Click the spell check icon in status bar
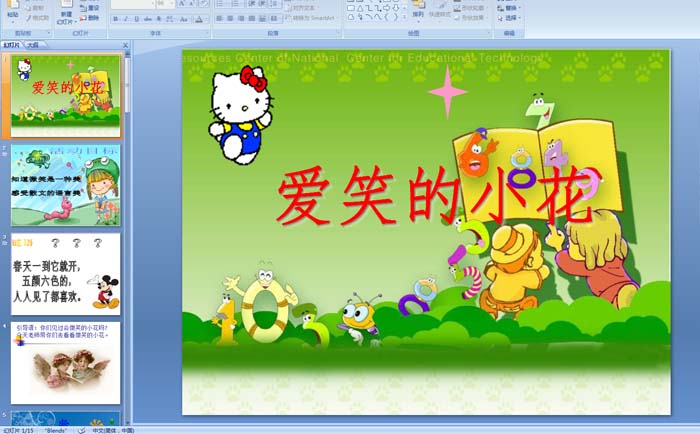 coord(82,430)
